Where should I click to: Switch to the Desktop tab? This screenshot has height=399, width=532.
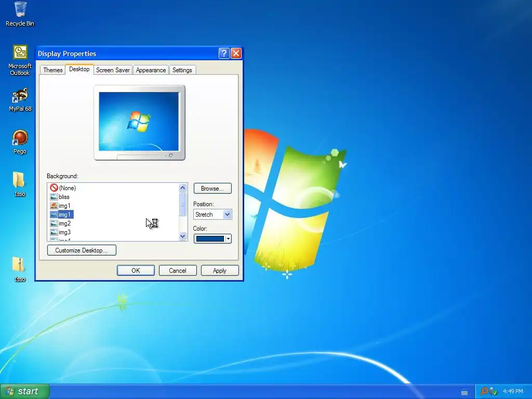pos(79,69)
